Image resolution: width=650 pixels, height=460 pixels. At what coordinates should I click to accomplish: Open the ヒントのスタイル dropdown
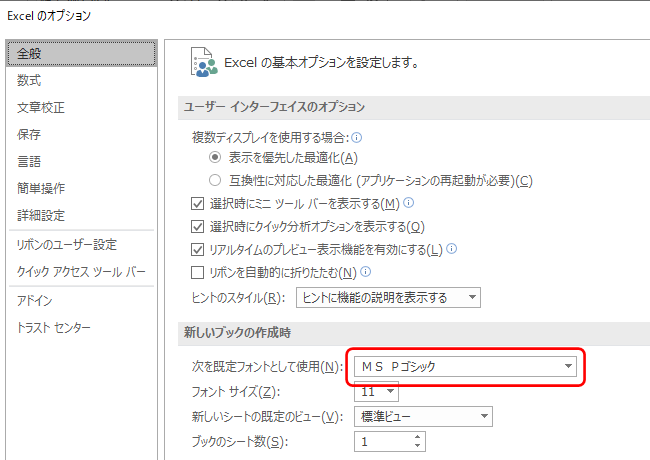388,298
